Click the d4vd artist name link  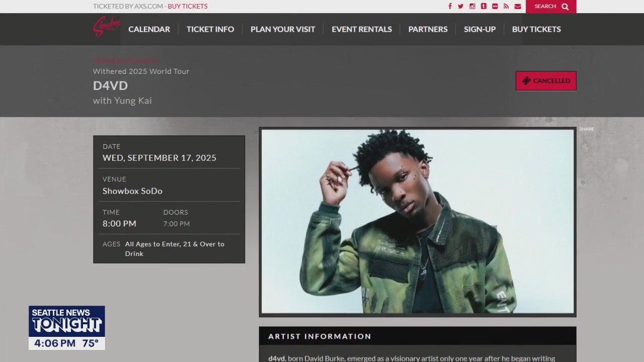pos(276,358)
